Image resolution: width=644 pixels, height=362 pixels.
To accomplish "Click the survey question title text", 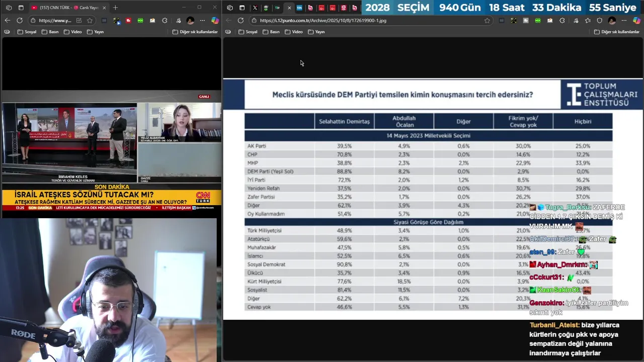I will click(x=403, y=95).
